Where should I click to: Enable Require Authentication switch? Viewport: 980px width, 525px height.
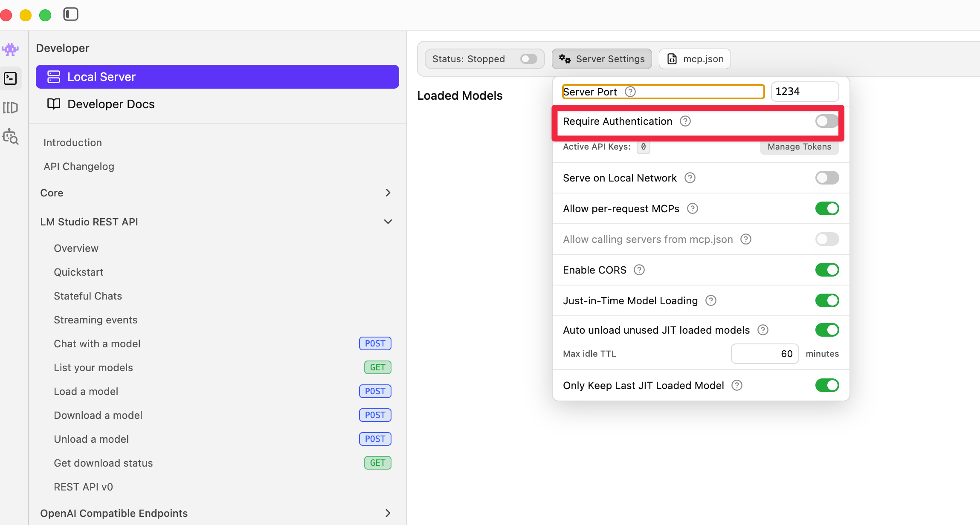click(827, 121)
